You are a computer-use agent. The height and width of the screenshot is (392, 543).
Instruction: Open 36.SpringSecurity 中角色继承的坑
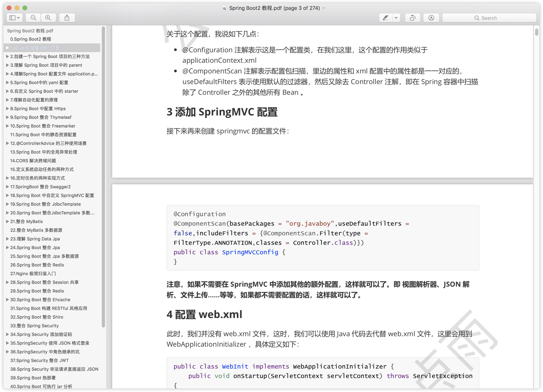[x=45, y=352]
